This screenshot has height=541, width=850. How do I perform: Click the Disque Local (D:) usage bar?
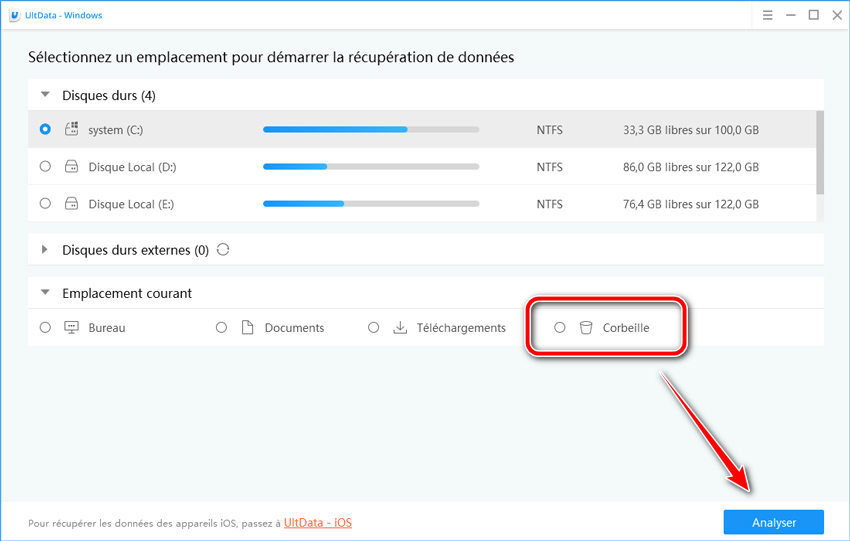(x=371, y=166)
